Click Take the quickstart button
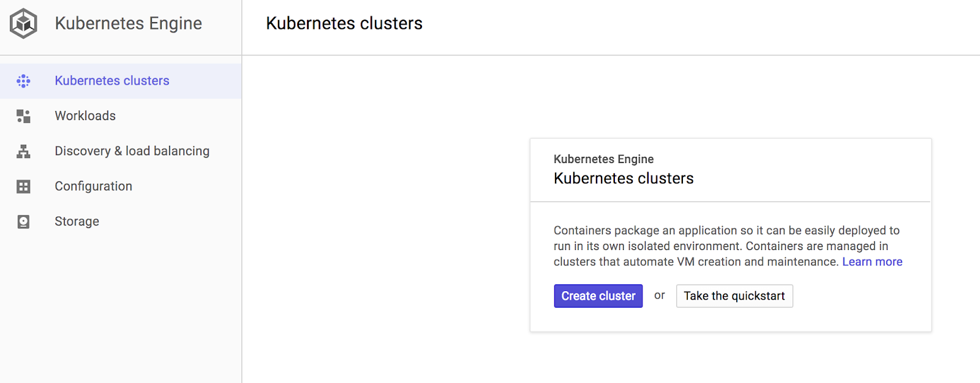Image resolution: width=980 pixels, height=383 pixels. (x=734, y=296)
